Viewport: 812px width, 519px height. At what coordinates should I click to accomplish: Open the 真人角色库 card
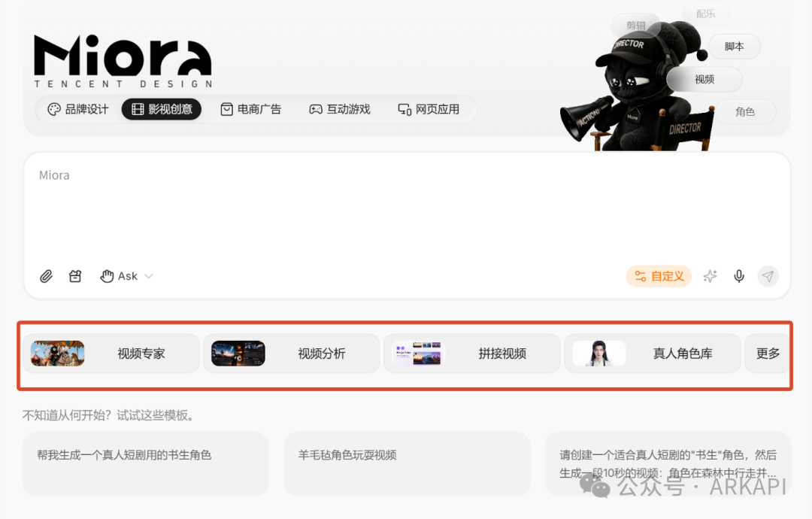[653, 354]
